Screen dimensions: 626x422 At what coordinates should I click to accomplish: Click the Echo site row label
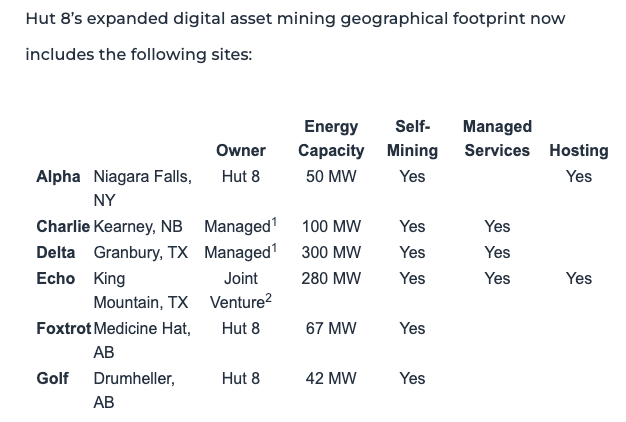[x=55, y=278]
